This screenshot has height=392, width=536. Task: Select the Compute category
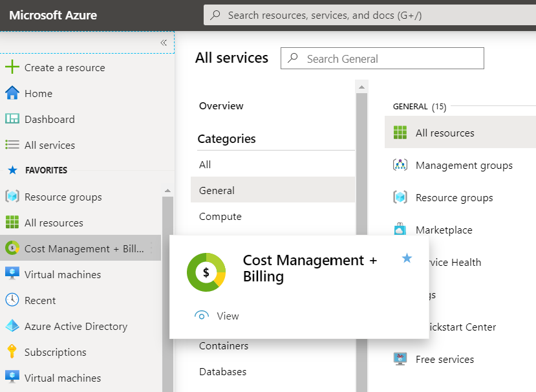[x=220, y=217]
